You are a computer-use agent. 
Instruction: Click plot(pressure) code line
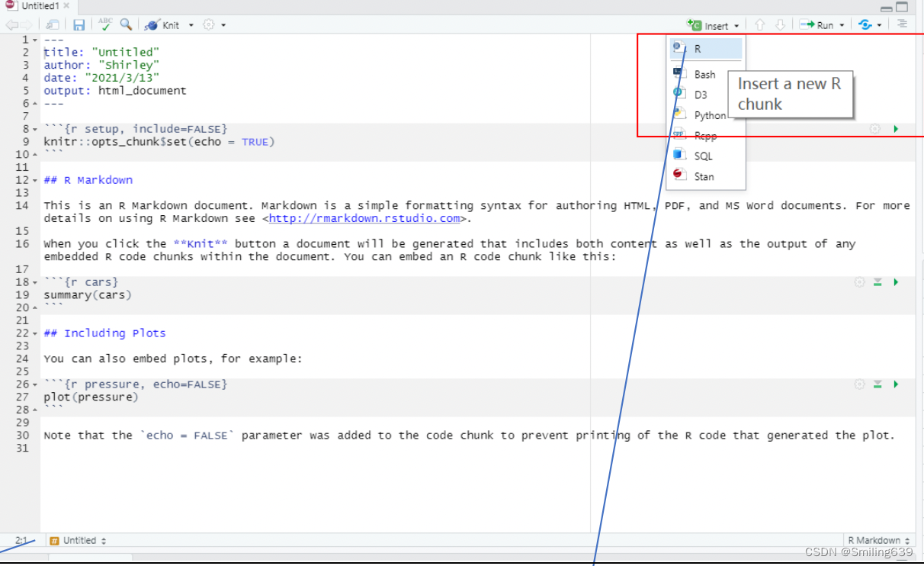91,397
